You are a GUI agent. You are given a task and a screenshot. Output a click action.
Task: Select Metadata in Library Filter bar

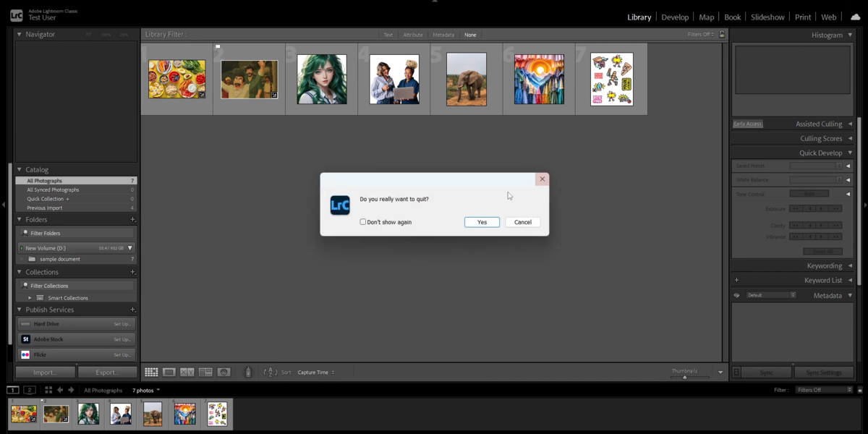(443, 35)
